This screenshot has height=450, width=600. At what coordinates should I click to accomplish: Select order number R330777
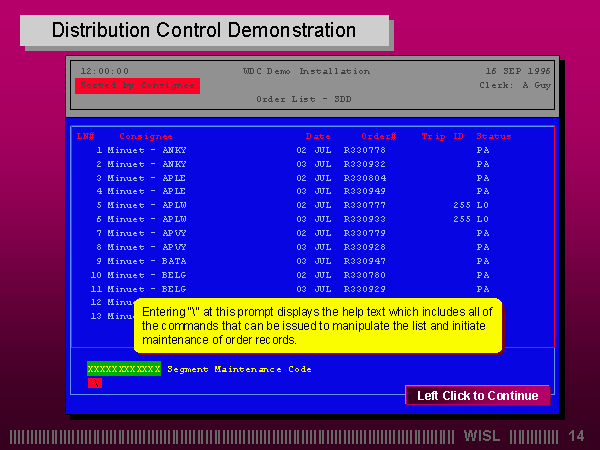click(x=365, y=205)
